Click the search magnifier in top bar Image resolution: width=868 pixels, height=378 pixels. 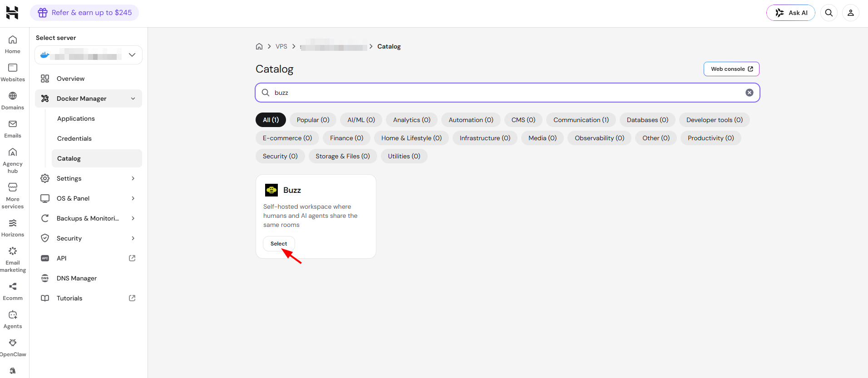(x=829, y=13)
